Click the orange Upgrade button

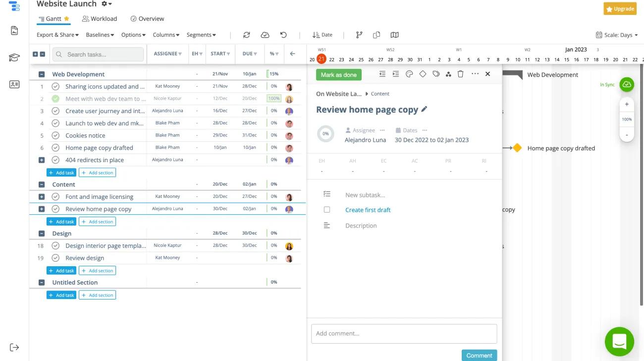click(x=620, y=8)
